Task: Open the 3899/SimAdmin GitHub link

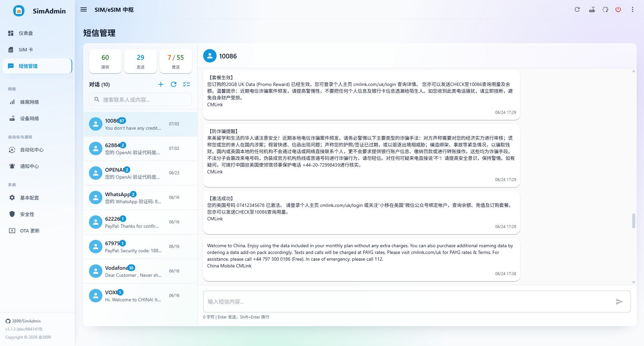Action: pyautogui.click(x=23, y=321)
